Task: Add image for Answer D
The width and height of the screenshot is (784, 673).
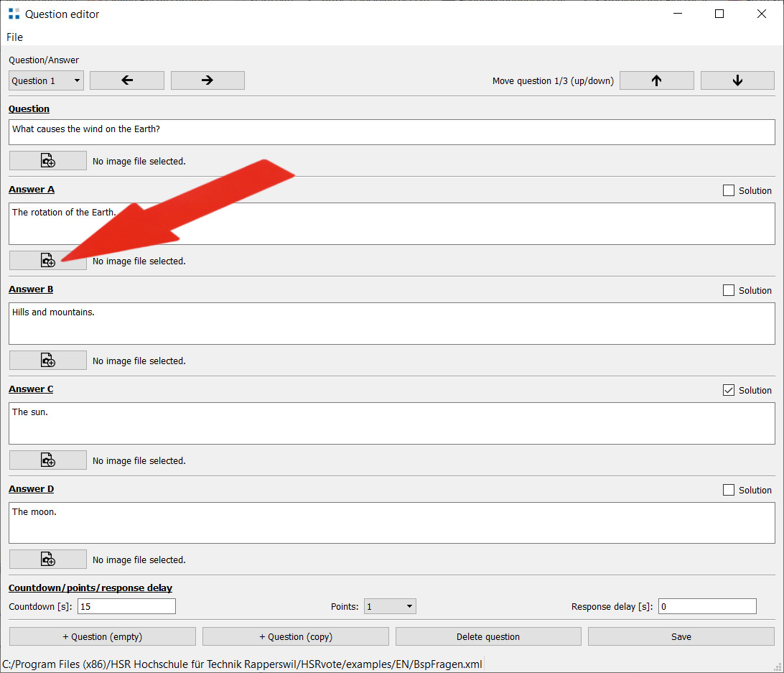Action: (47, 560)
